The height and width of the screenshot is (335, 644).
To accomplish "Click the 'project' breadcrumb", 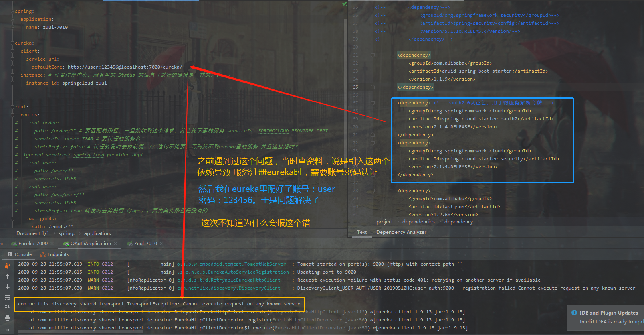I will click(x=384, y=222).
